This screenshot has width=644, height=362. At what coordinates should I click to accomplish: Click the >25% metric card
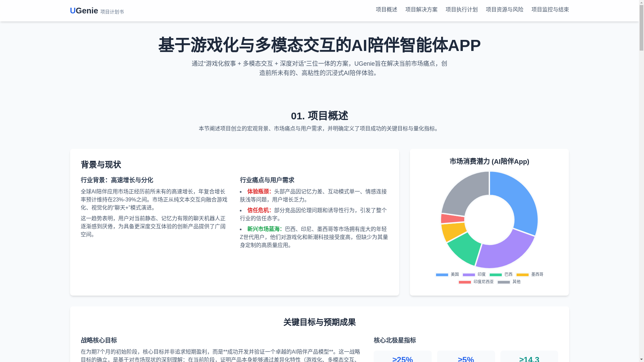pos(402,357)
